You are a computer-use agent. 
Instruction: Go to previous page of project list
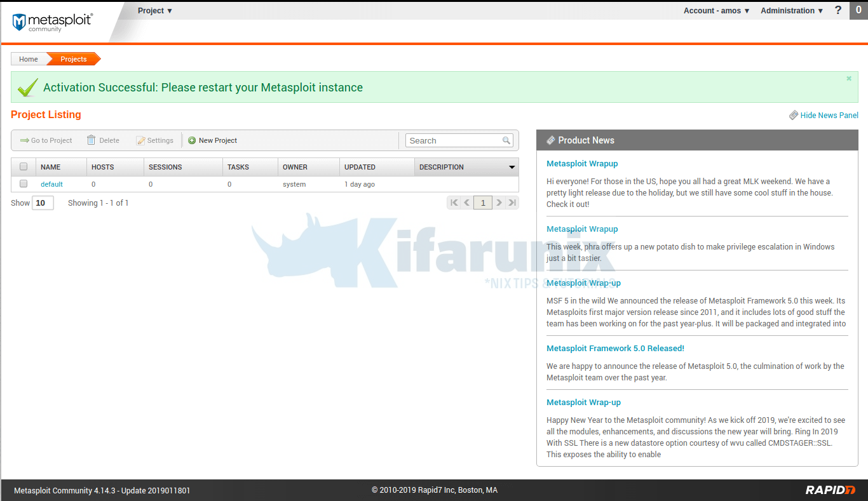click(467, 203)
